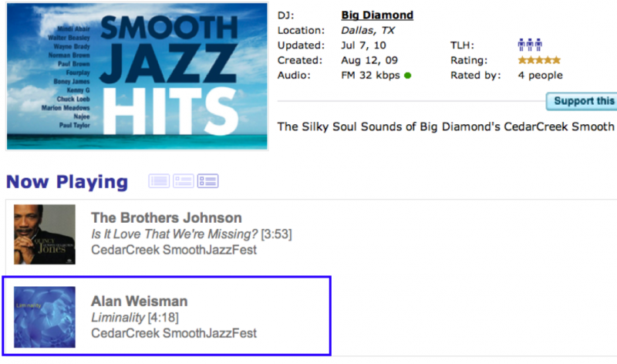Click the TLH listeners people icon
Screen dimensions: 617x364
pyautogui.click(x=530, y=45)
